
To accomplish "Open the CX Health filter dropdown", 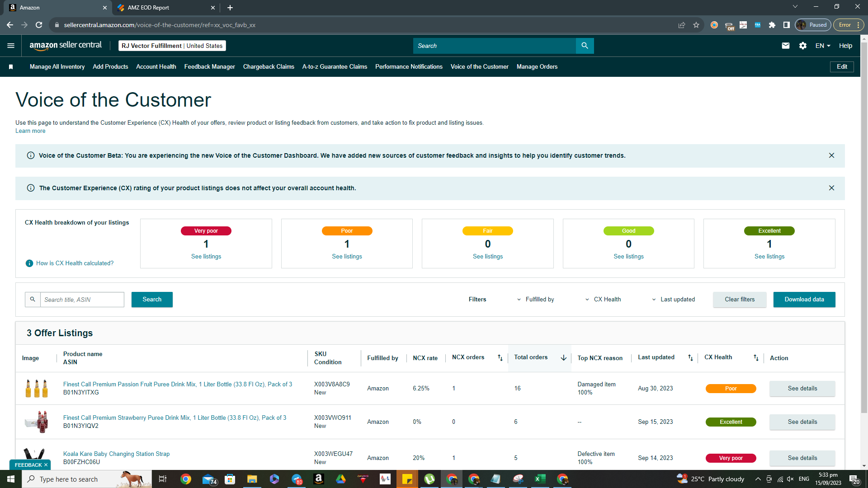I will [603, 300].
